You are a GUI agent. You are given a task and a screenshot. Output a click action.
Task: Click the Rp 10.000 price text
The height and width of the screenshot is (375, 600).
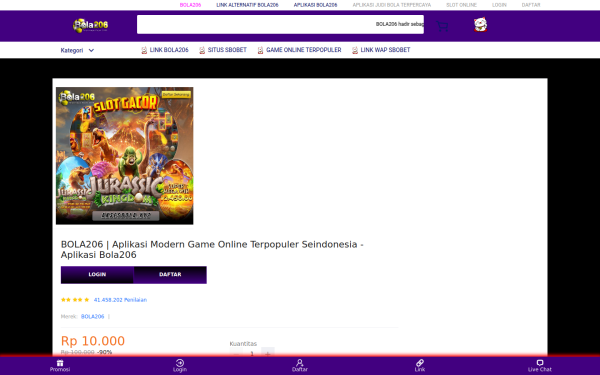point(93,341)
